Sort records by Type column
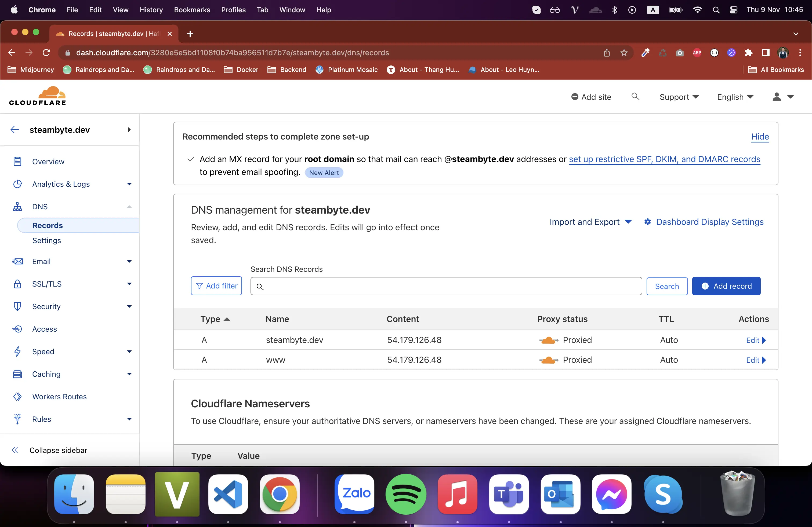The width and height of the screenshot is (812, 527). pyautogui.click(x=215, y=319)
